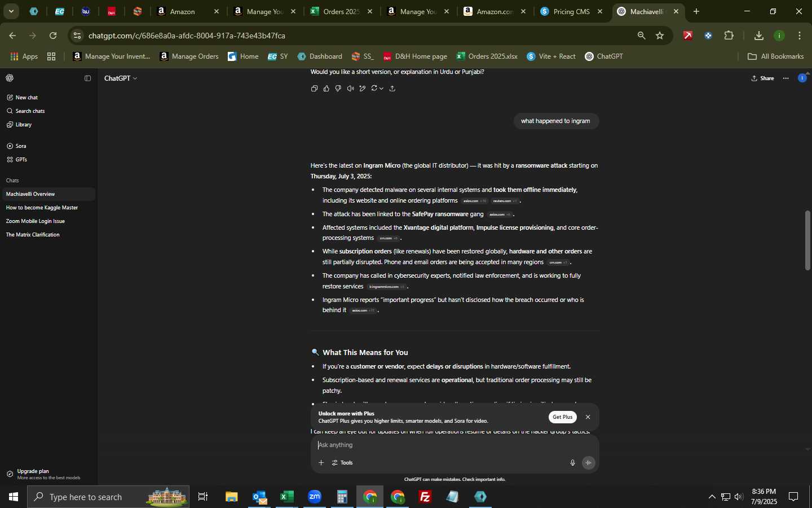Open Sora from the sidebar

point(48,146)
